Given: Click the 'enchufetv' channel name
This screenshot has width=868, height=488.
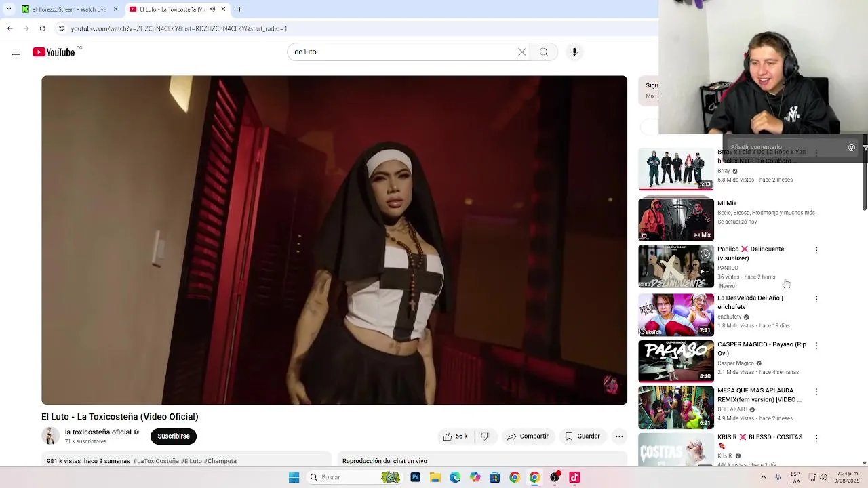Looking at the screenshot, I should pyautogui.click(x=730, y=317).
